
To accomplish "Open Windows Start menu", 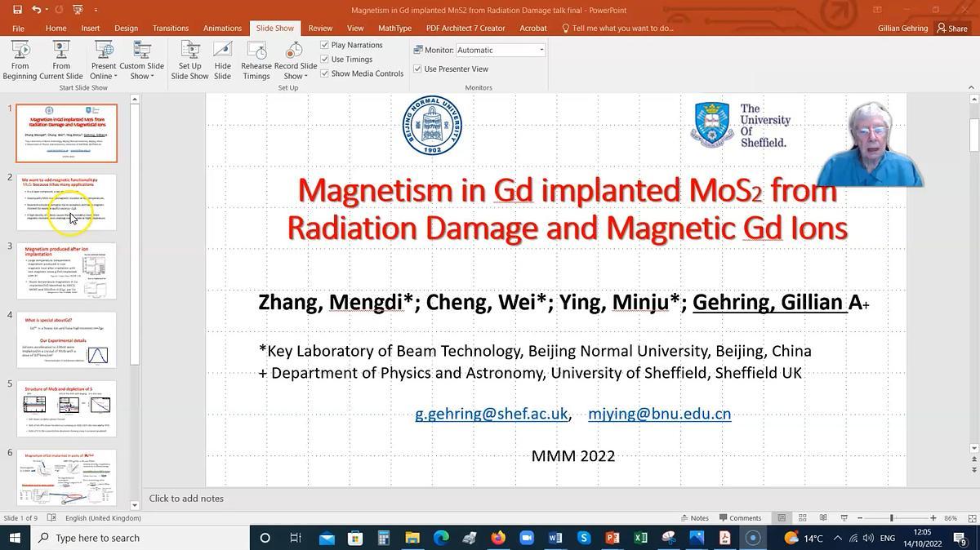I will (x=15, y=538).
